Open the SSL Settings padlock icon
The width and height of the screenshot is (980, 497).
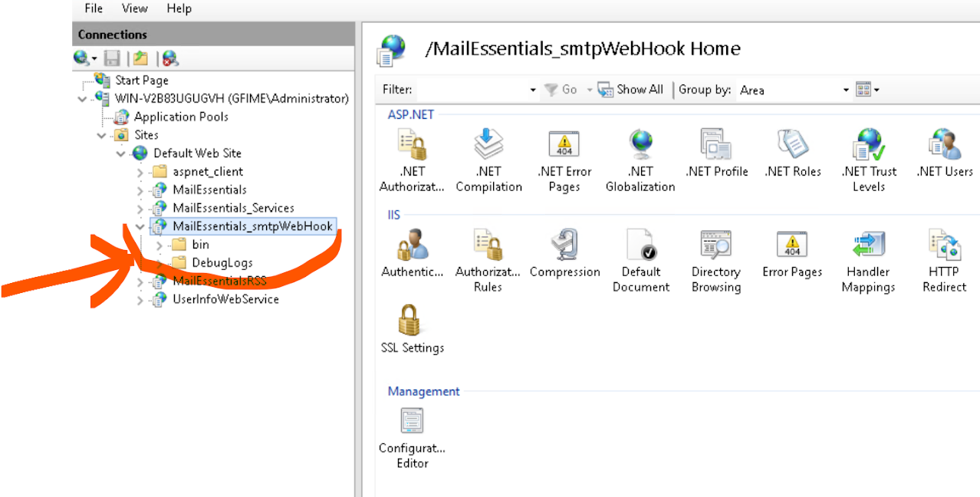(412, 321)
